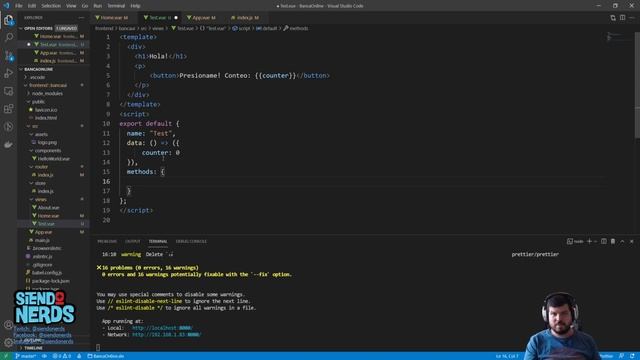Maximize the terminal panel with the up chevron
The width and height of the screenshot is (640, 360).
pyautogui.click(x=622, y=241)
